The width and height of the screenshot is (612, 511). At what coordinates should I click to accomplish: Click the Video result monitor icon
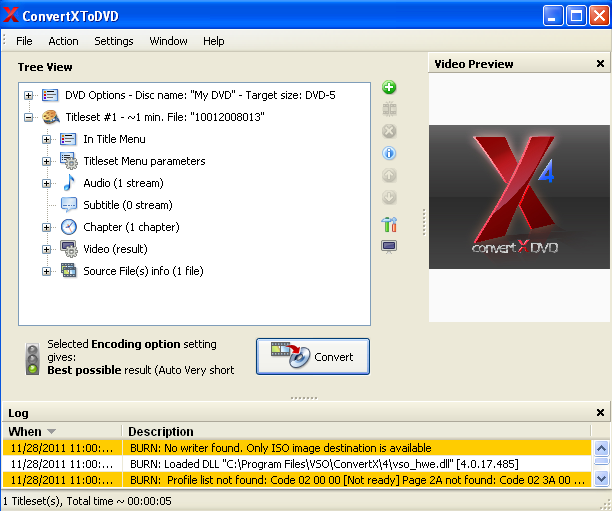point(69,249)
